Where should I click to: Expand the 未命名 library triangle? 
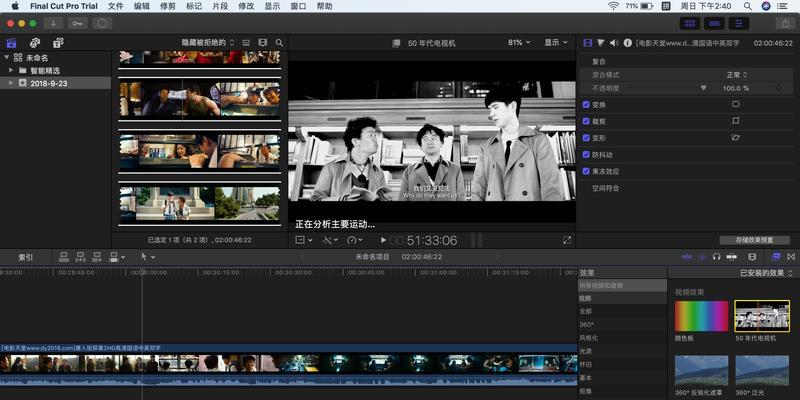(7, 58)
